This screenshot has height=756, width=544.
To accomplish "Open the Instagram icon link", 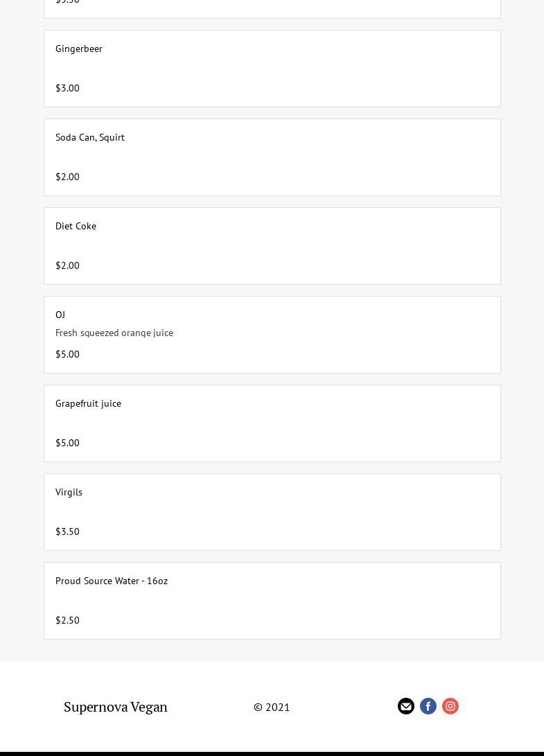I will [450, 706].
